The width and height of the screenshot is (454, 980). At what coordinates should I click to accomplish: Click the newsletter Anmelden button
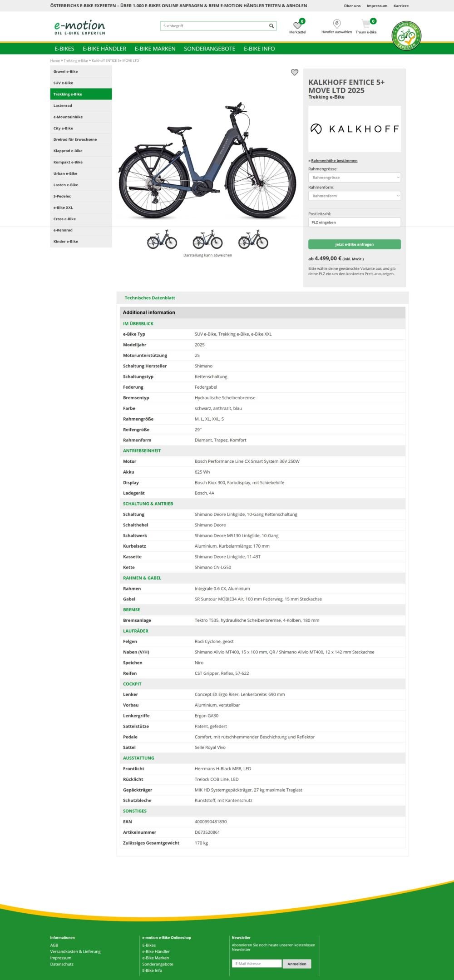297,964
